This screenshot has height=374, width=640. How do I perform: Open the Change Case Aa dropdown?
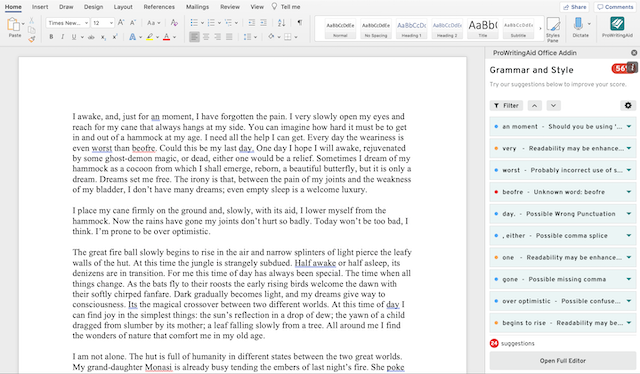coord(154,23)
